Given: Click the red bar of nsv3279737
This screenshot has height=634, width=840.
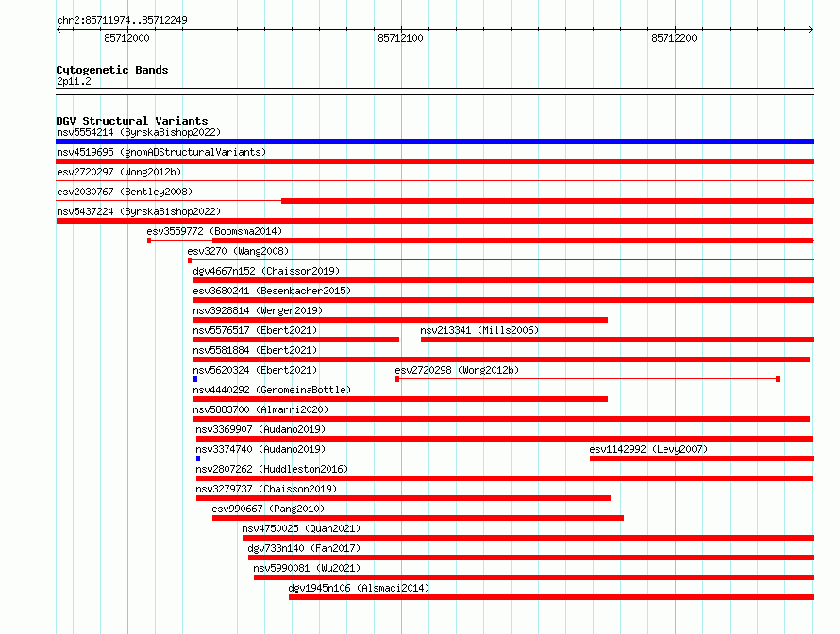Looking at the screenshot, I should click(x=403, y=498).
